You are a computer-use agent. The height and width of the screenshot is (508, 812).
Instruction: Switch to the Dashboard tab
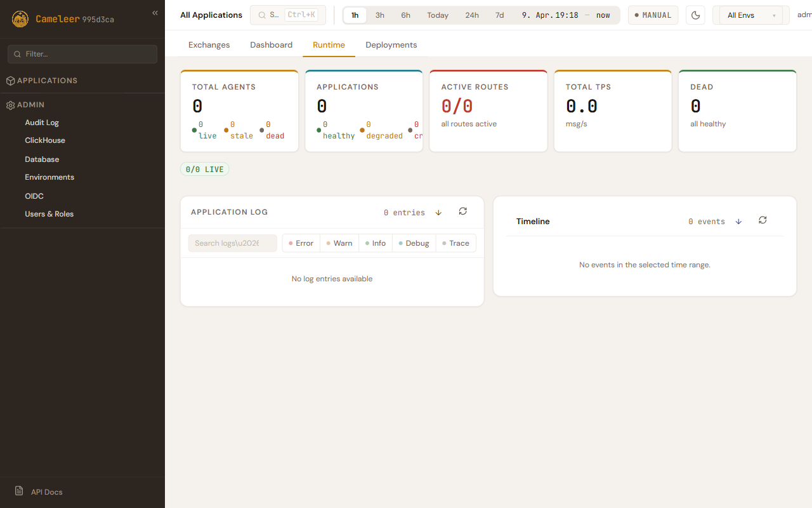tap(271, 45)
